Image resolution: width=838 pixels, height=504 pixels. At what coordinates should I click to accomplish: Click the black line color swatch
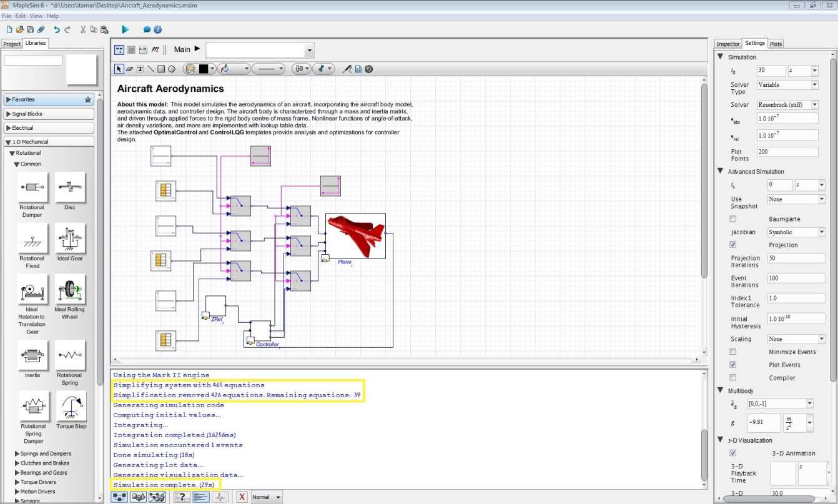[x=203, y=69]
